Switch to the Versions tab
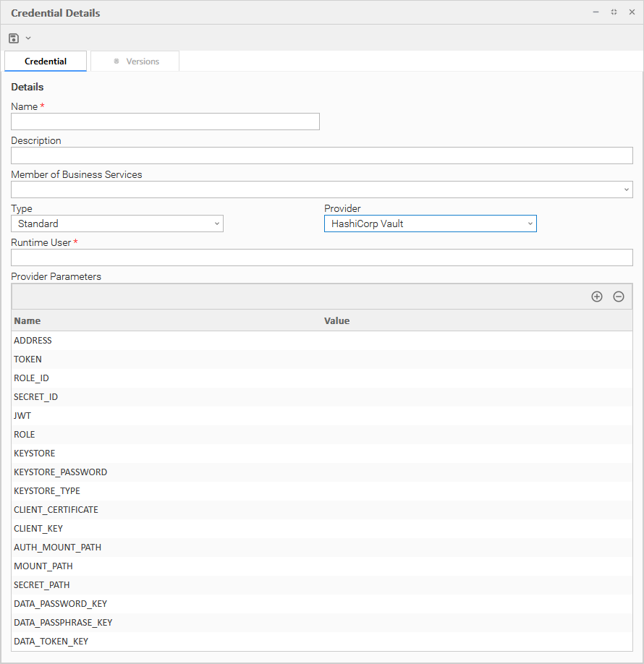 coord(135,61)
